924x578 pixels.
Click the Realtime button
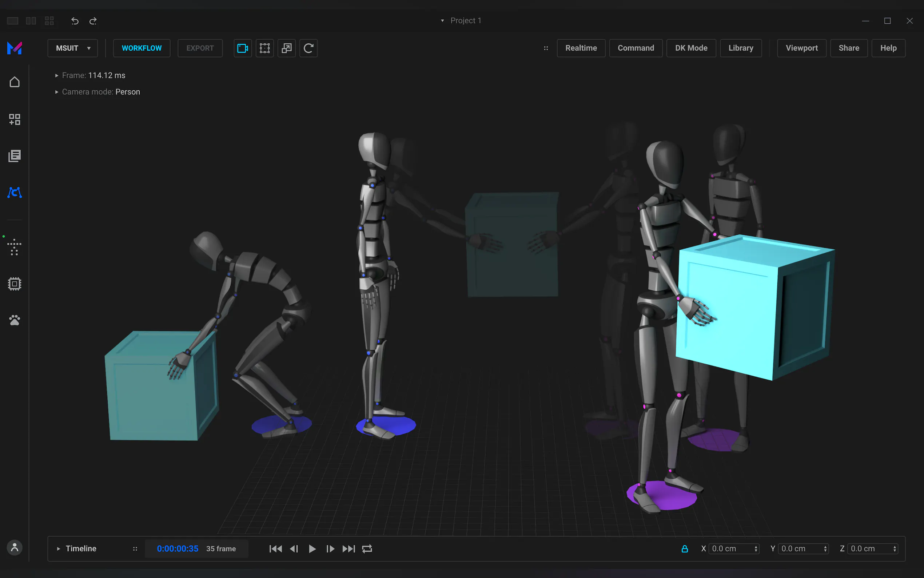pos(581,48)
